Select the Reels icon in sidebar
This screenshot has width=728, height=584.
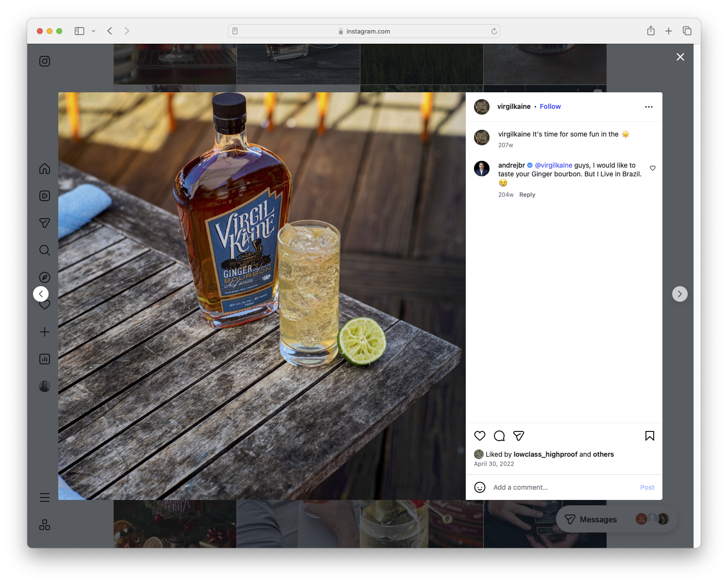44,196
